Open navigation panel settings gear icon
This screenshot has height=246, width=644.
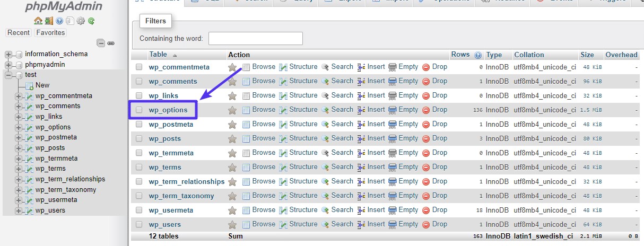[x=81, y=21]
